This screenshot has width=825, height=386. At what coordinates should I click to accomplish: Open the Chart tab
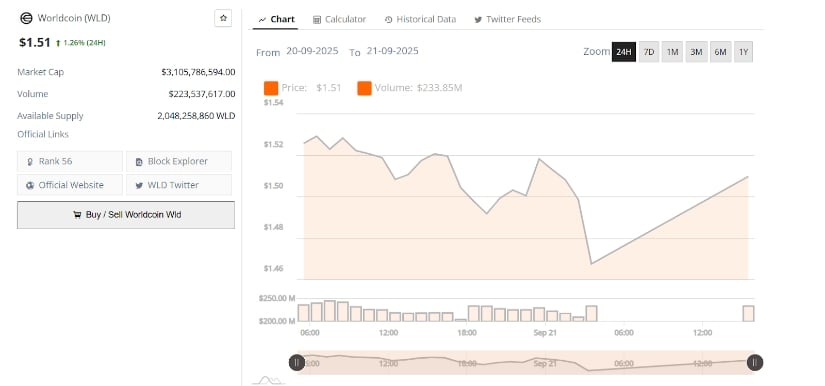coord(276,19)
